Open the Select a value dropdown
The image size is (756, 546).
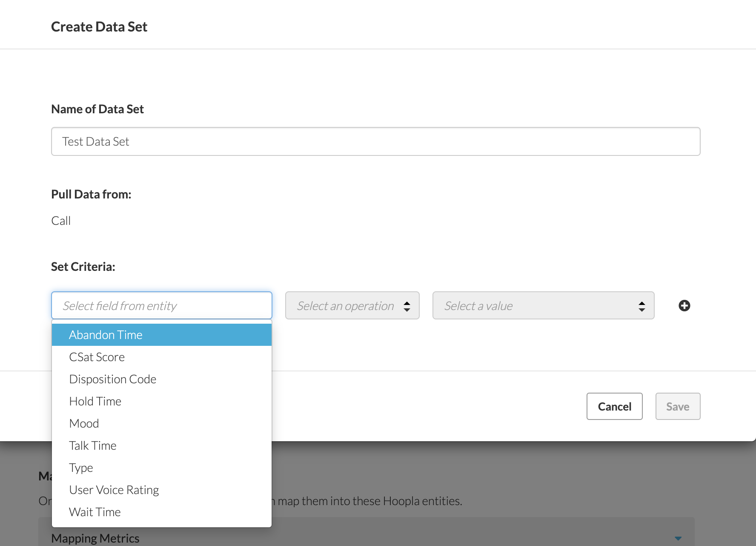coord(543,305)
